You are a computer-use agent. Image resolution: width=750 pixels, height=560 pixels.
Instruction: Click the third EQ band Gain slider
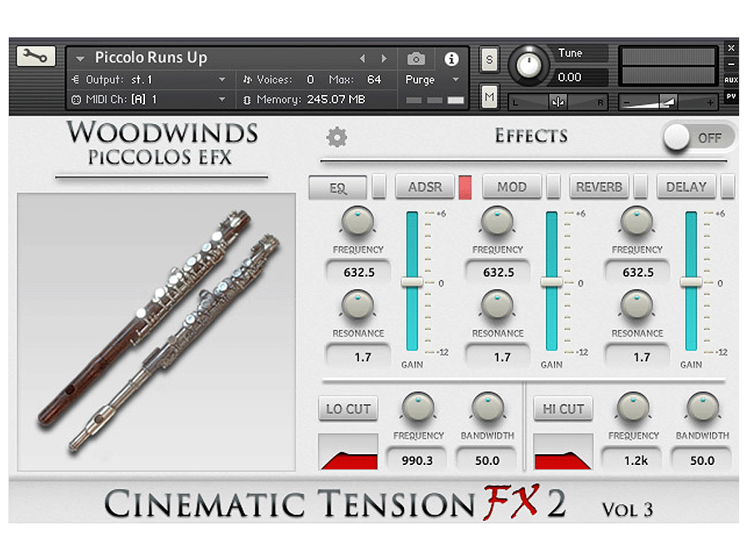click(691, 281)
